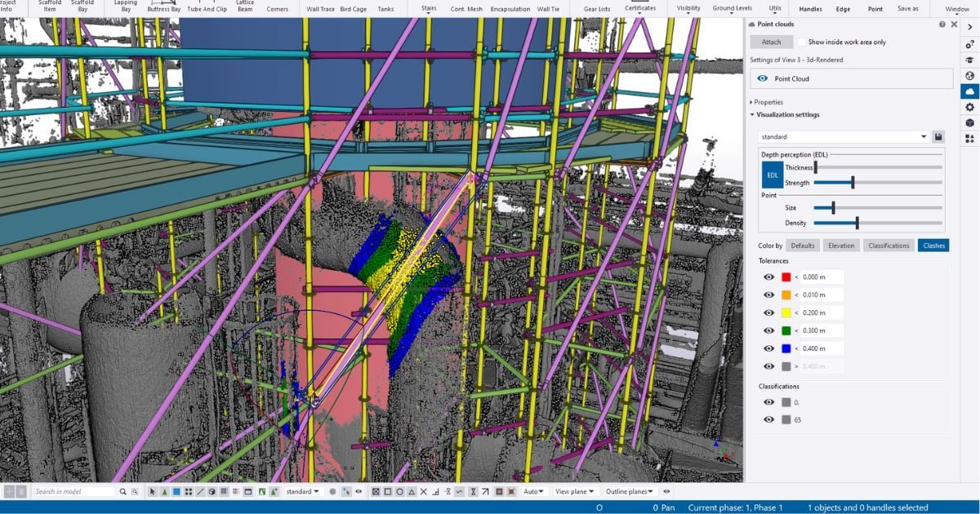Toggle visibility of classification 65
This screenshot has width=980, height=514.
768,419
